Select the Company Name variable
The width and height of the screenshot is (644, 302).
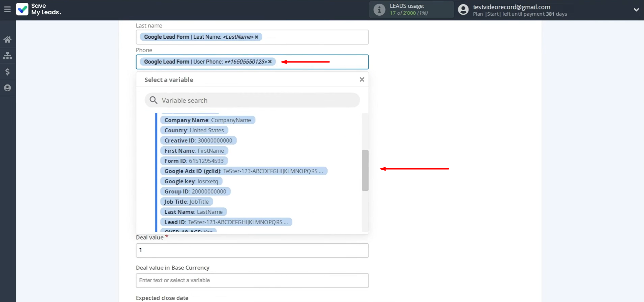tap(208, 120)
